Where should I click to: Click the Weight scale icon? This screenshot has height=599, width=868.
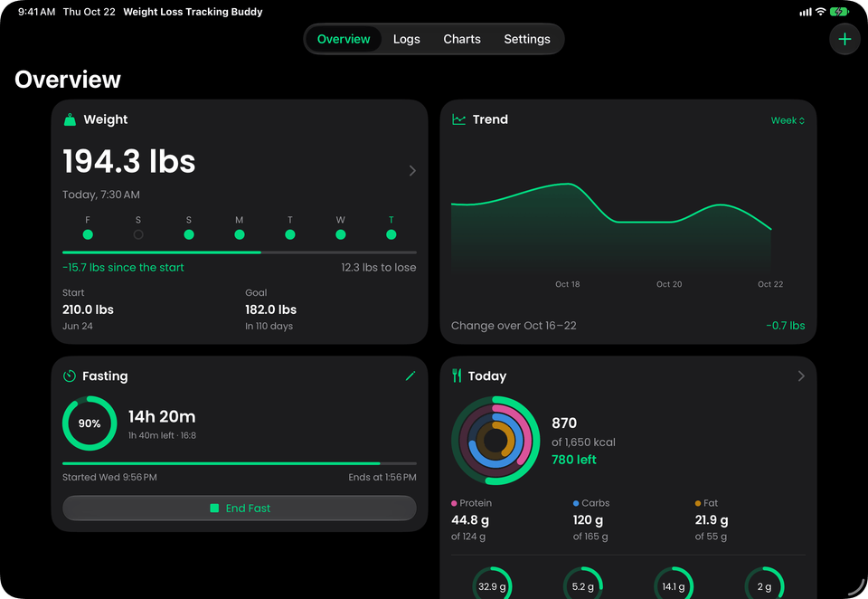pyautogui.click(x=70, y=119)
